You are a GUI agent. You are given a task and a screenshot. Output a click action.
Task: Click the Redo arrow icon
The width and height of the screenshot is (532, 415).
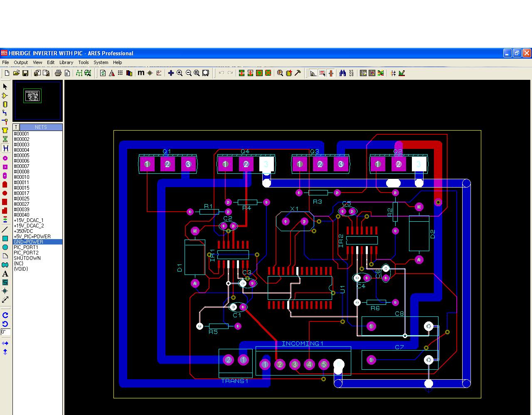pos(230,73)
